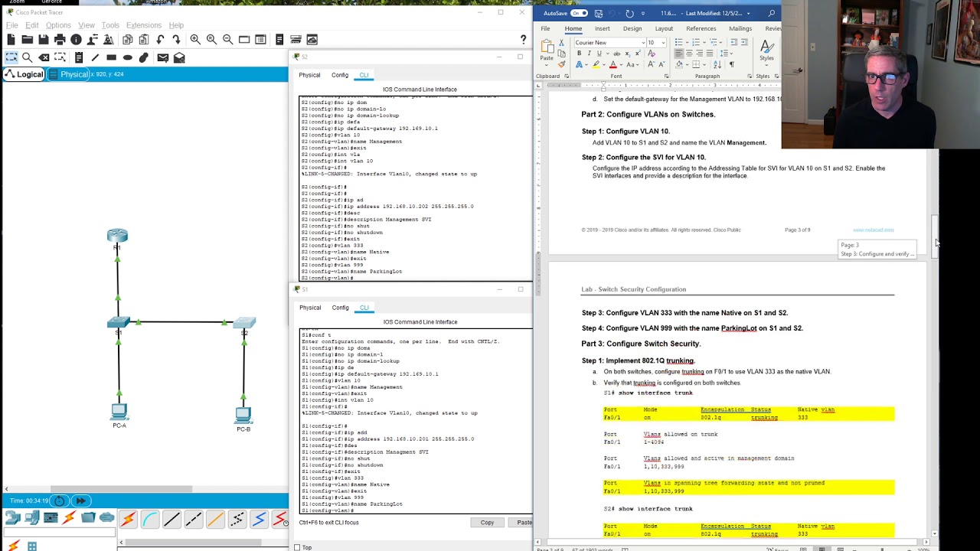Select the Place Note tool
980x551 pixels.
coord(79,57)
